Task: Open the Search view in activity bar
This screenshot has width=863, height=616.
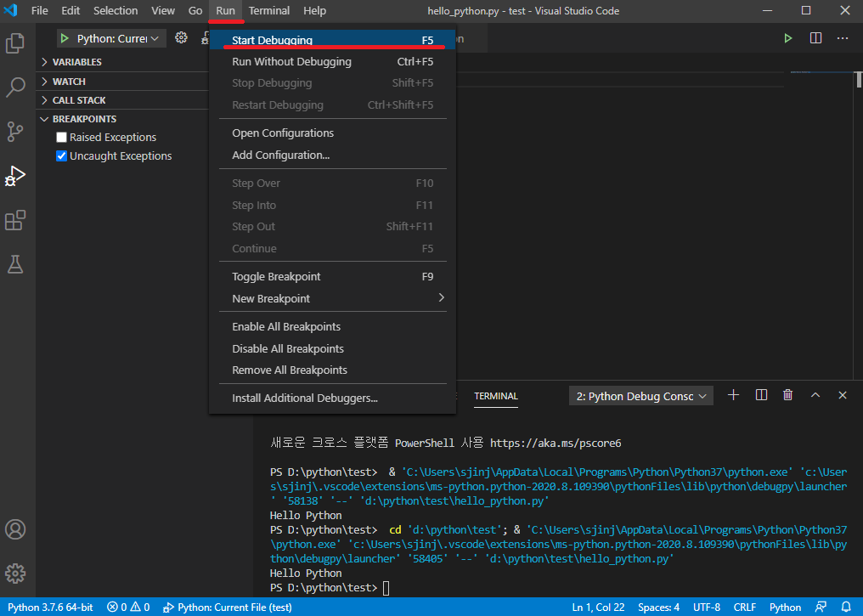Action: pos(14,87)
